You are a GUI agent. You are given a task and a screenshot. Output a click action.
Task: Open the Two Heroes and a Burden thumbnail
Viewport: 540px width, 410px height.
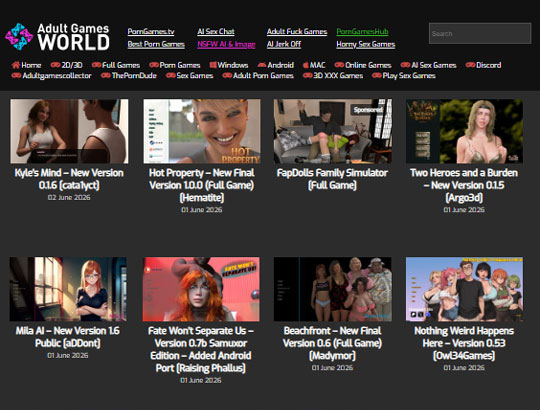pos(464,131)
